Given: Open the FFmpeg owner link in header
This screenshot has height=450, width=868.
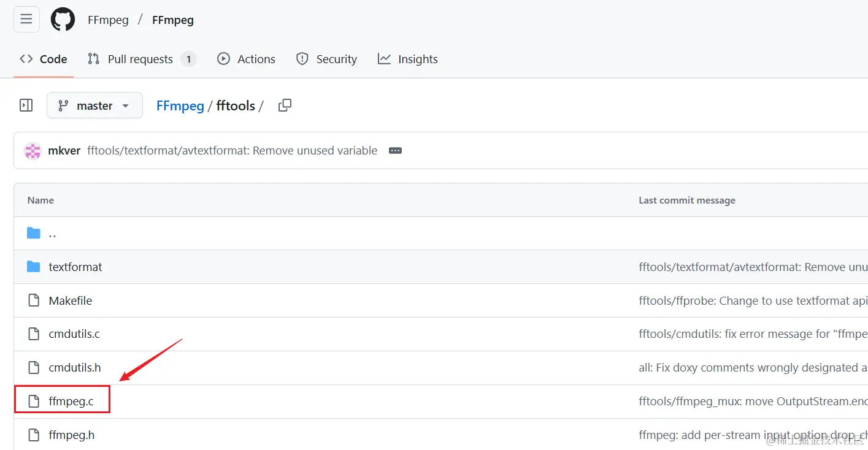Looking at the screenshot, I should pyautogui.click(x=108, y=20).
